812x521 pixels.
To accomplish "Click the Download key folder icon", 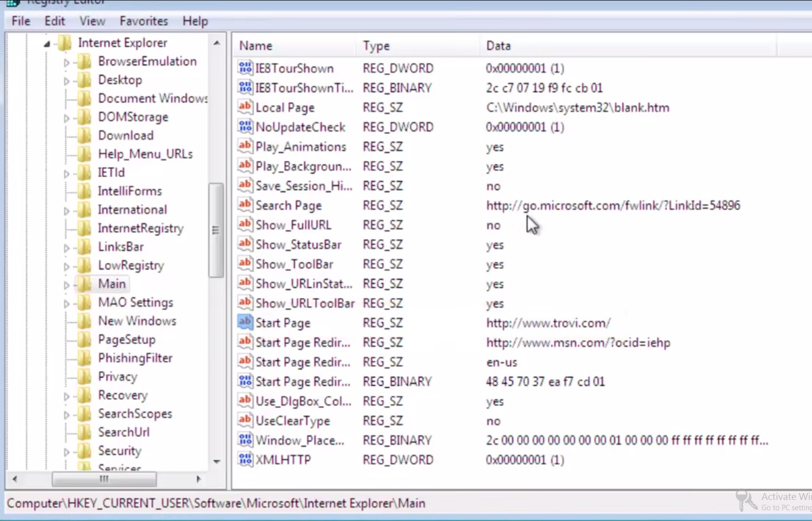I will pyautogui.click(x=85, y=136).
